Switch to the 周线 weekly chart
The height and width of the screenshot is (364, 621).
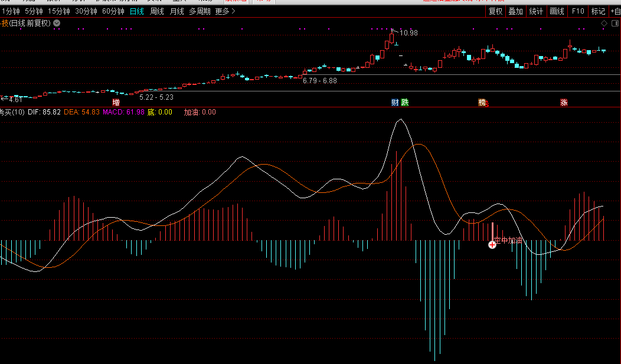click(x=157, y=11)
